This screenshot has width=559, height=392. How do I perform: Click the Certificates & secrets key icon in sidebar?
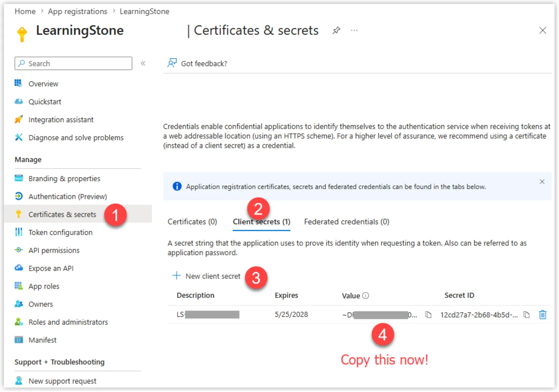19,214
